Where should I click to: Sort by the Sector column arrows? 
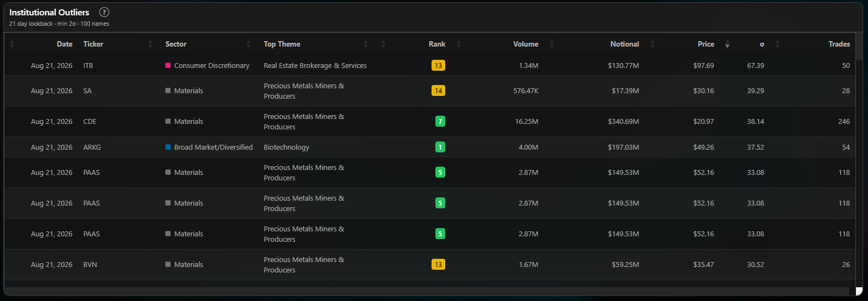click(249, 44)
